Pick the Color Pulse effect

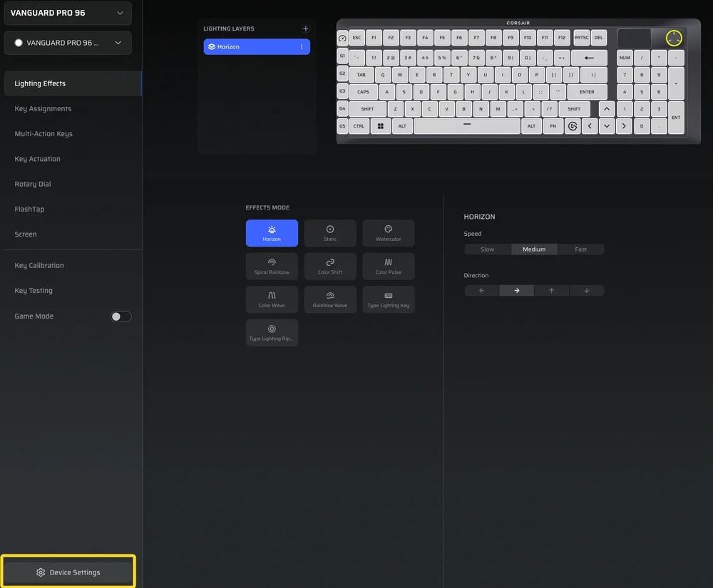[388, 266]
